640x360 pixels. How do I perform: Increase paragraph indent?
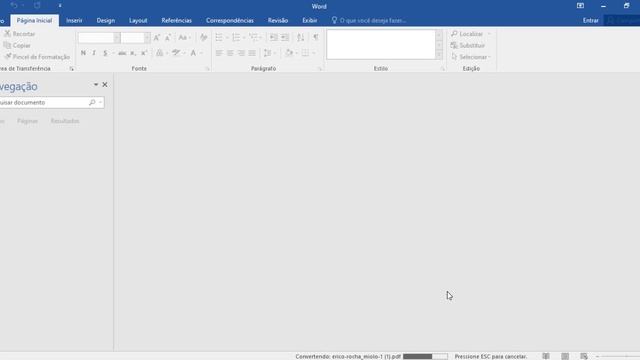pos(285,38)
